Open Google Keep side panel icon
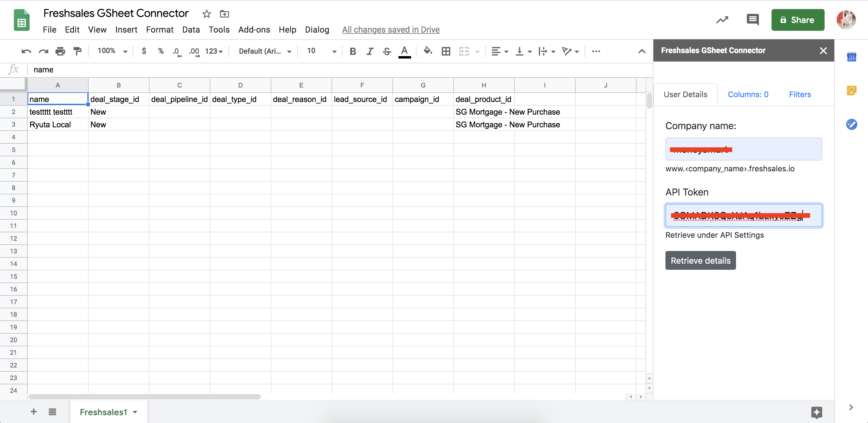 click(851, 91)
